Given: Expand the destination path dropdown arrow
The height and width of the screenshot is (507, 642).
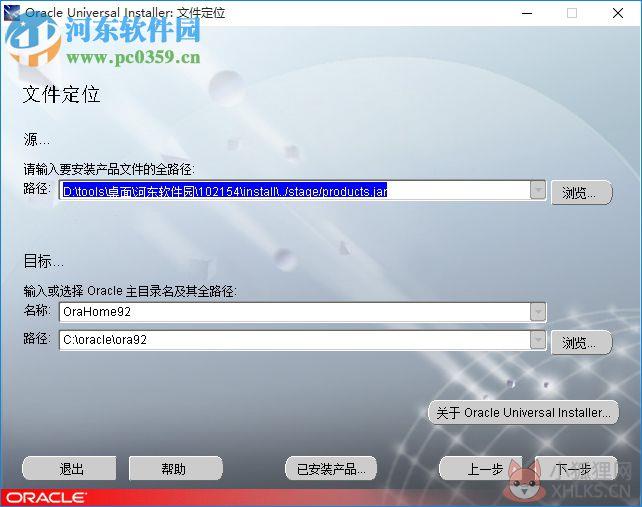Looking at the screenshot, I should pyautogui.click(x=538, y=340).
